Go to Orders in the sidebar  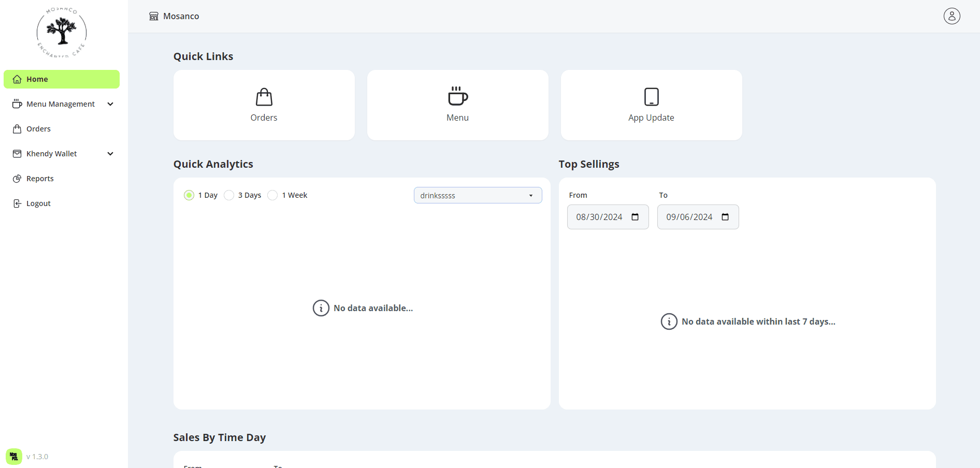(38, 129)
